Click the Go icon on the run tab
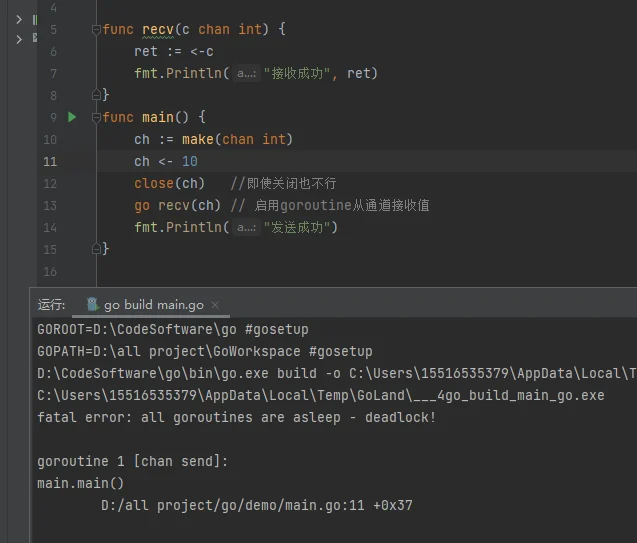 point(93,304)
